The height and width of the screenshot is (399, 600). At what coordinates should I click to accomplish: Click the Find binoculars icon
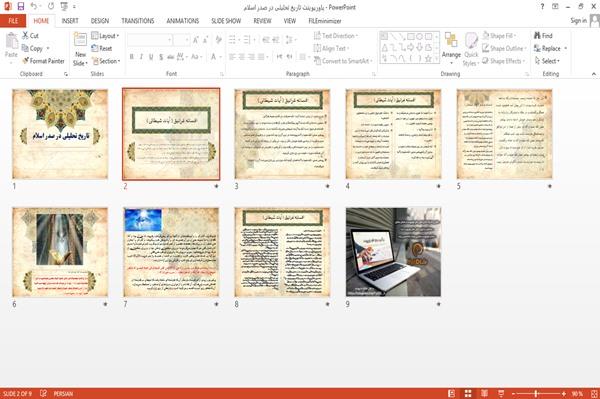tap(537, 35)
